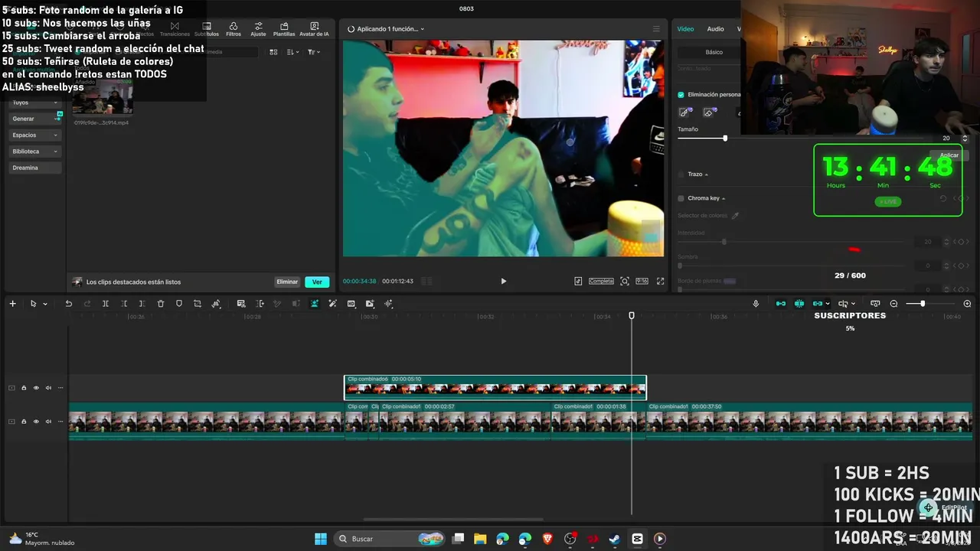Enter fullscreen preview mode
980x551 pixels.
point(660,281)
